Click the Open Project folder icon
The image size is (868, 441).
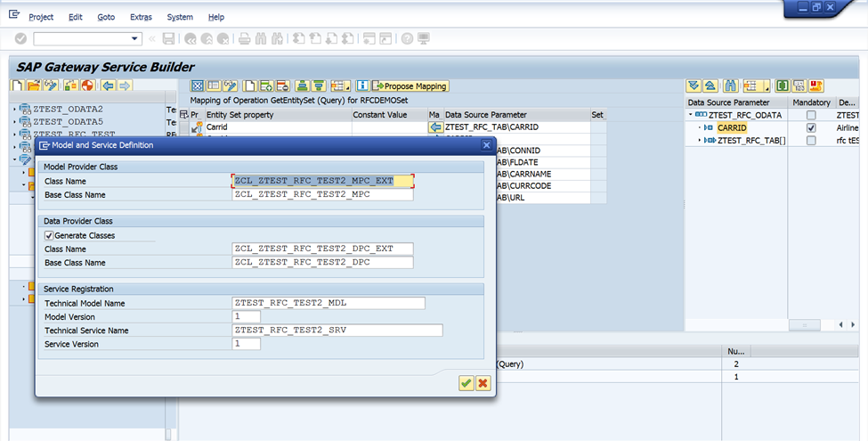(35, 86)
